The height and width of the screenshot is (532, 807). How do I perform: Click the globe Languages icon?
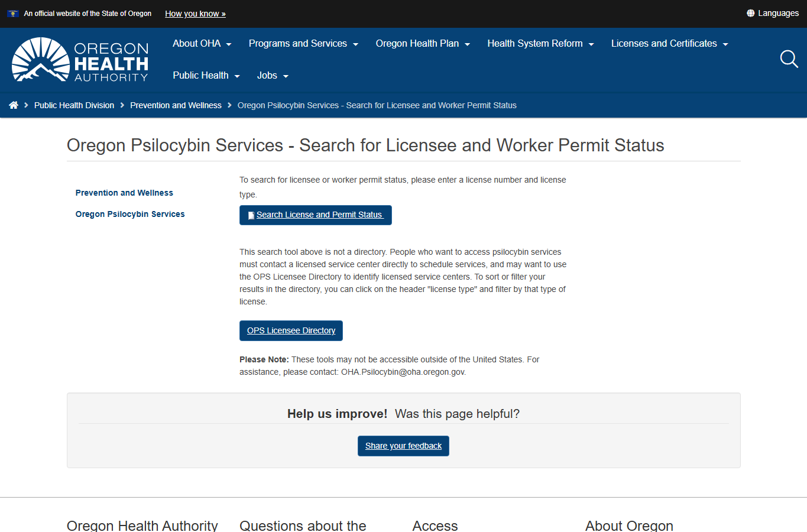coord(750,13)
